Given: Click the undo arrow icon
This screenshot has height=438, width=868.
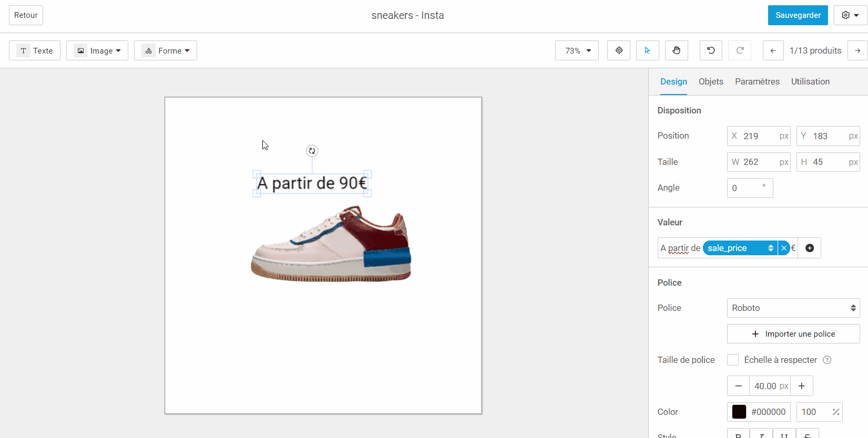Looking at the screenshot, I should point(711,50).
